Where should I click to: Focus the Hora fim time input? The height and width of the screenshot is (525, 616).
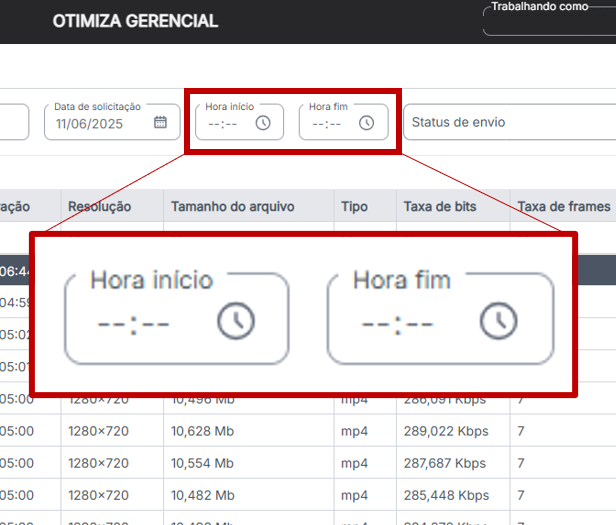[343, 122]
